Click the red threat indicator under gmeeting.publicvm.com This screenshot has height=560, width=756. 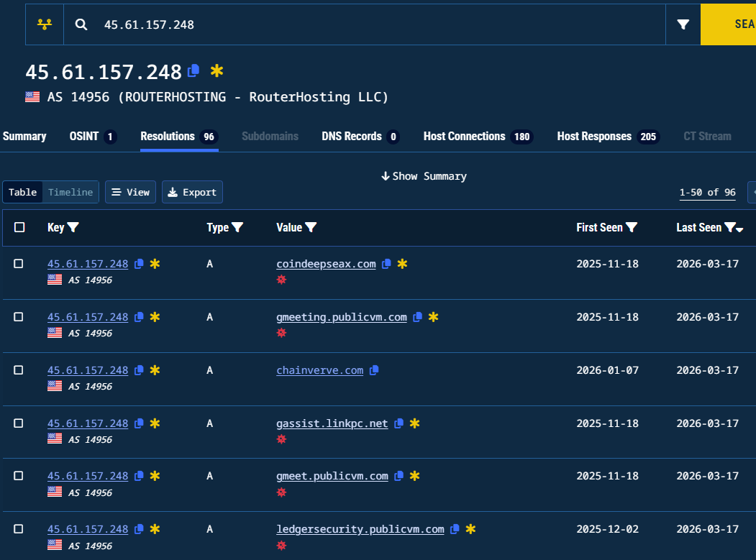click(x=281, y=333)
